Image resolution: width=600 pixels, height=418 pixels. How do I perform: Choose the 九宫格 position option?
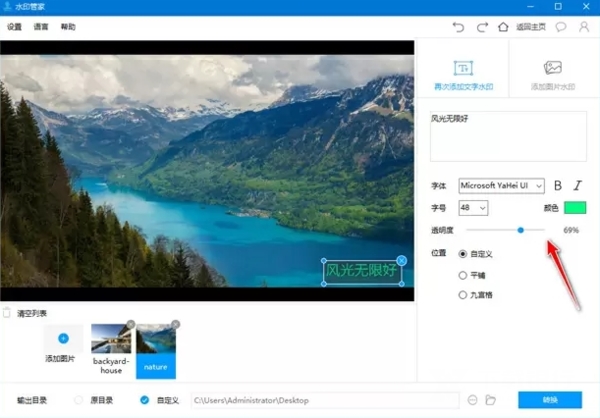point(462,294)
